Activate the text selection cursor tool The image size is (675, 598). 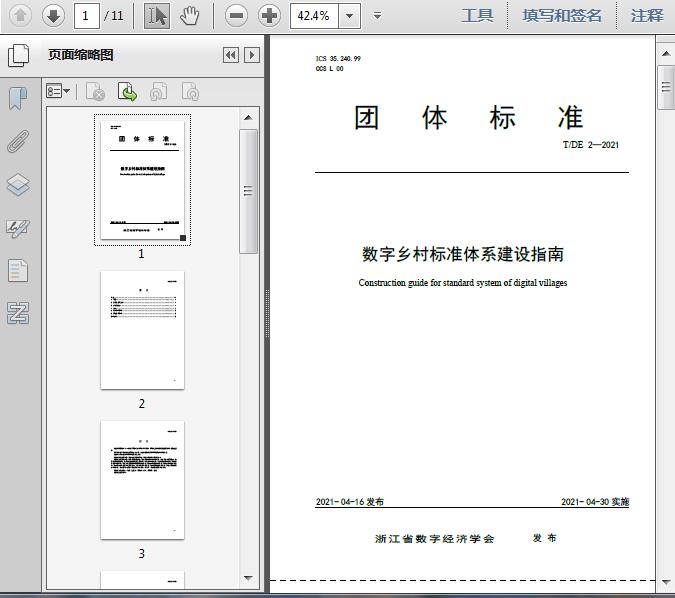[x=157, y=16]
